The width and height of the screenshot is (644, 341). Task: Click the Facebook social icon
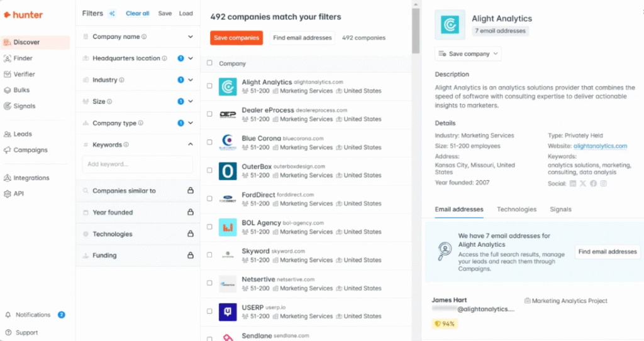pos(593,183)
